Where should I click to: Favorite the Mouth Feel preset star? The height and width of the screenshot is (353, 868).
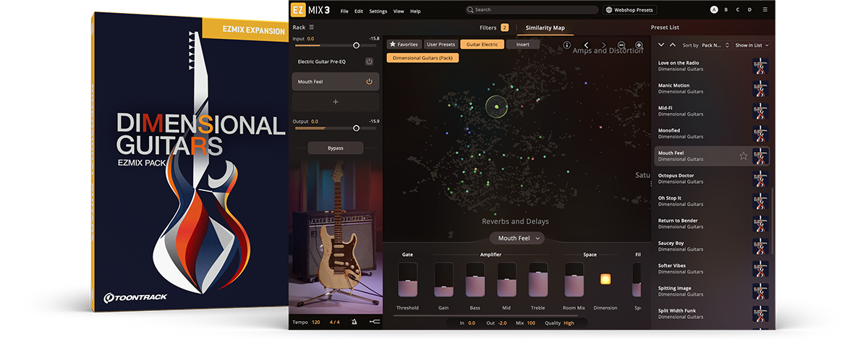pos(743,156)
